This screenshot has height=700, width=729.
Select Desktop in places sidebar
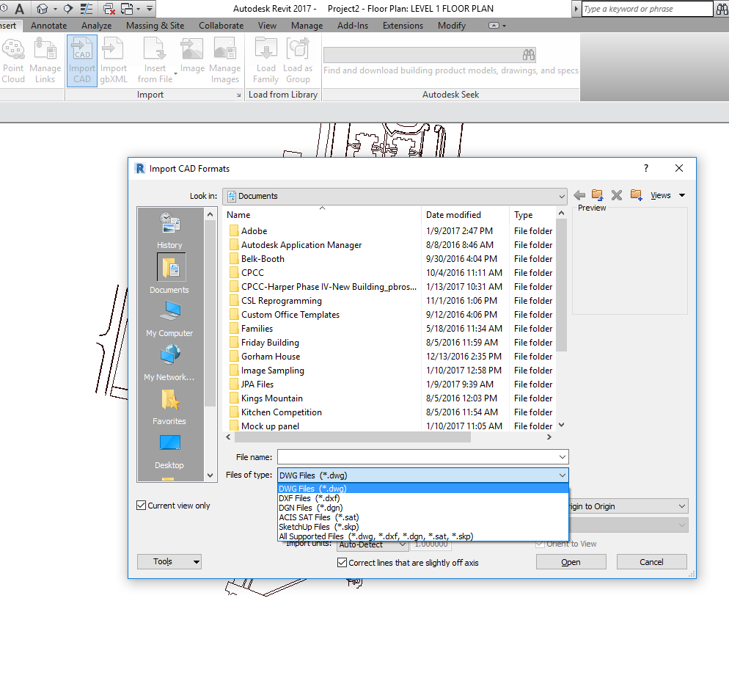click(169, 452)
